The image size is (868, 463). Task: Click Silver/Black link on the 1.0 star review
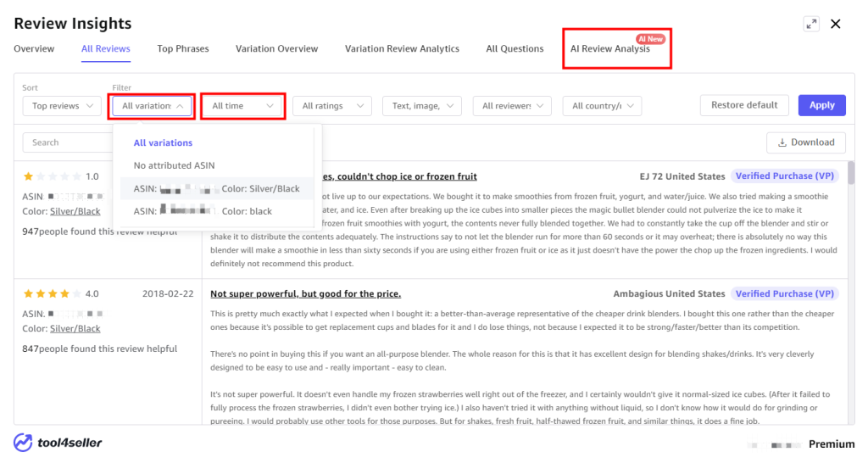75,211
